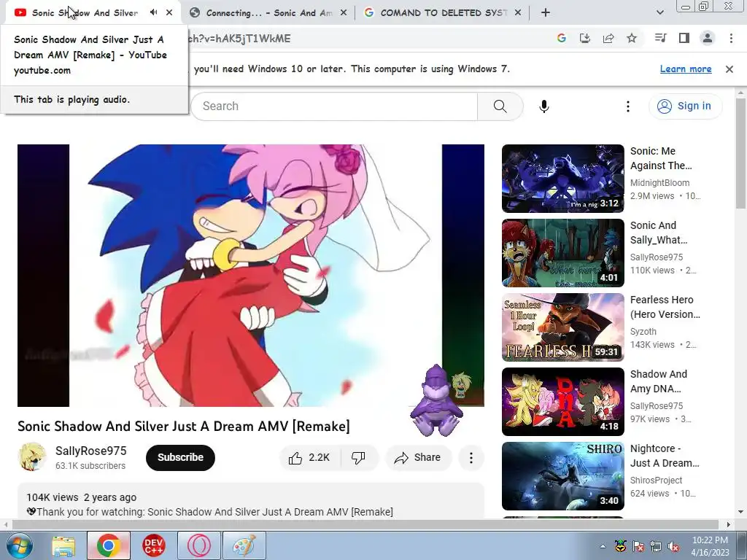Click the 'Sonic: Me Against The…' title

click(x=661, y=158)
